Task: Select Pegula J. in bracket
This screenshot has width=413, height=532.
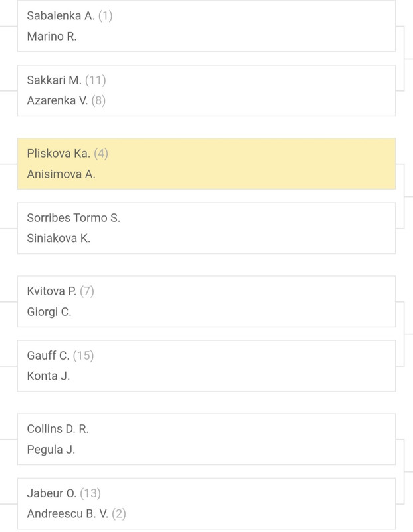Action: coord(51,450)
